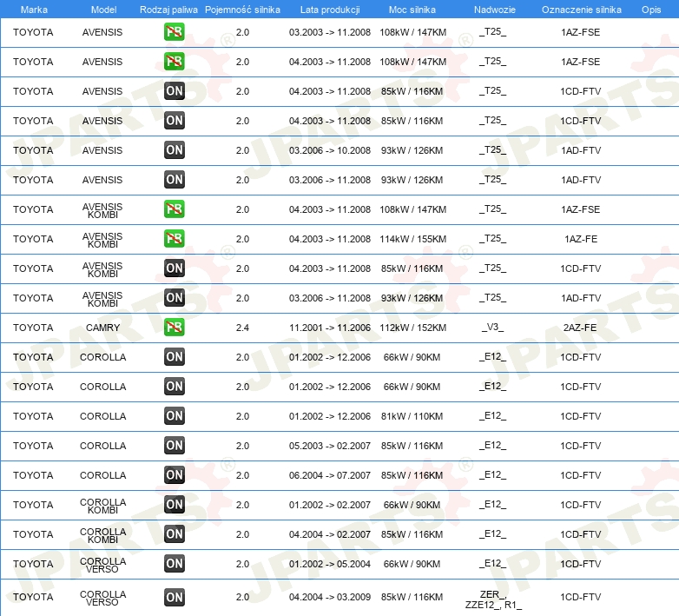This screenshot has width=679, height=616.
Task: Click the ON icon in the Corolla 81kW / 110KM row
Action: pyautogui.click(x=174, y=416)
